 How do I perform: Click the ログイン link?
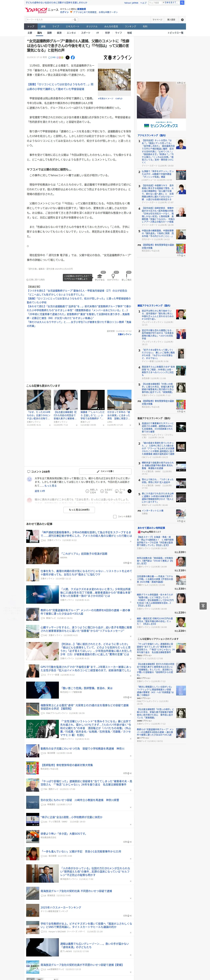pos(64,12)
